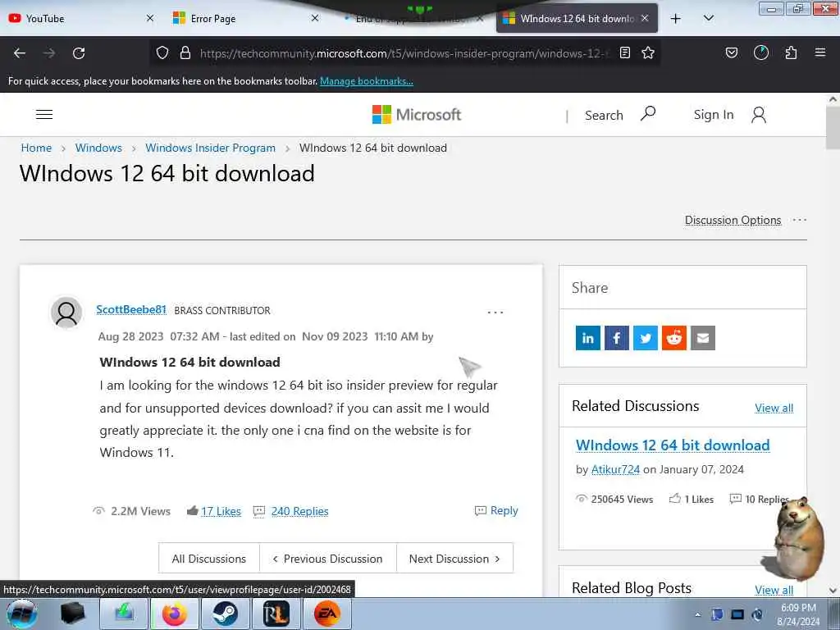Toggle reader view icon in address bar

(624, 52)
